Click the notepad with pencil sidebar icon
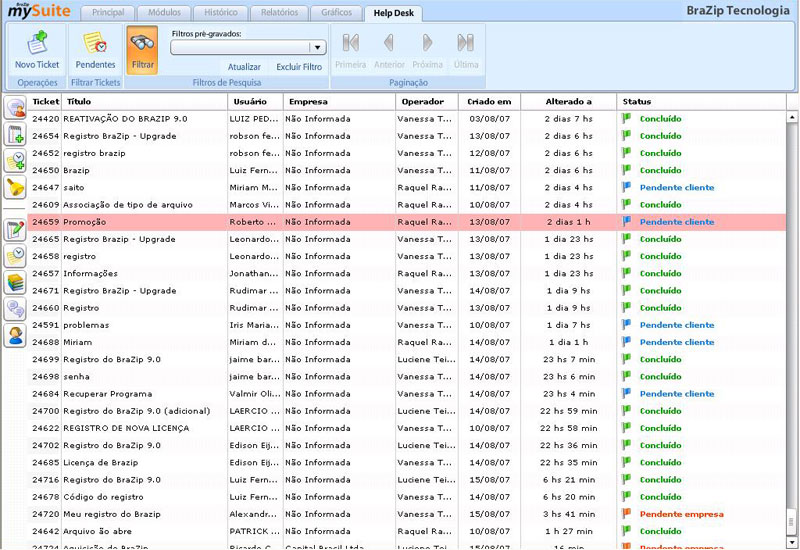 (x=15, y=229)
